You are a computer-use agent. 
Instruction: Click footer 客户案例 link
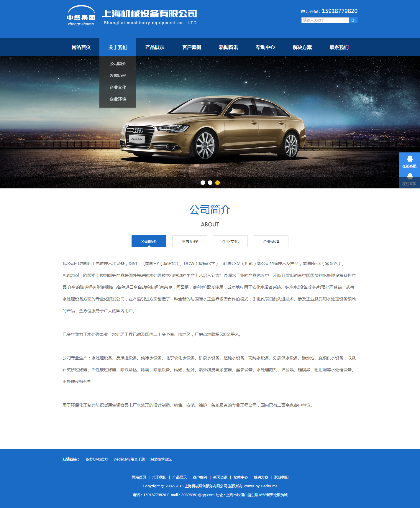click(200, 477)
